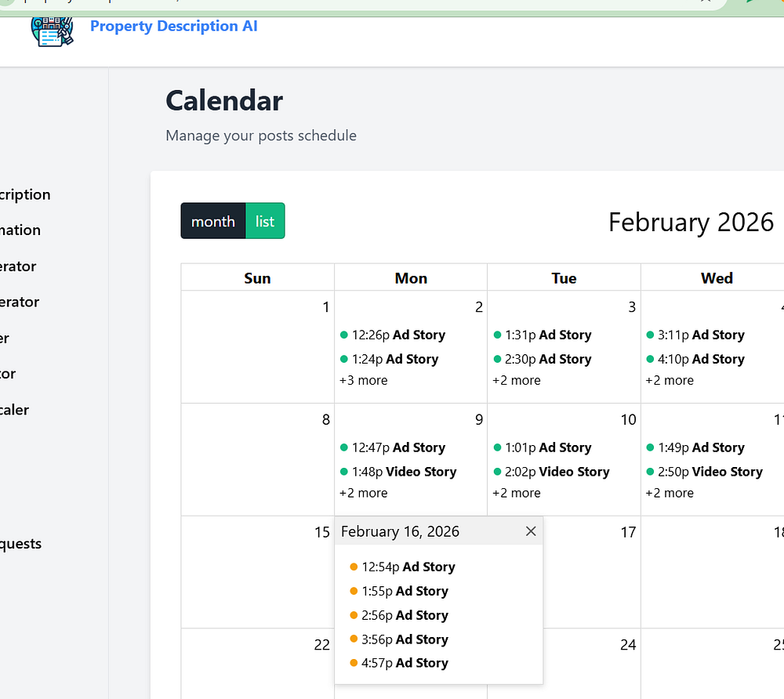Image resolution: width=784 pixels, height=699 pixels.
Task: Open the 3:56p Ad Story event
Action: coord(399,639)
